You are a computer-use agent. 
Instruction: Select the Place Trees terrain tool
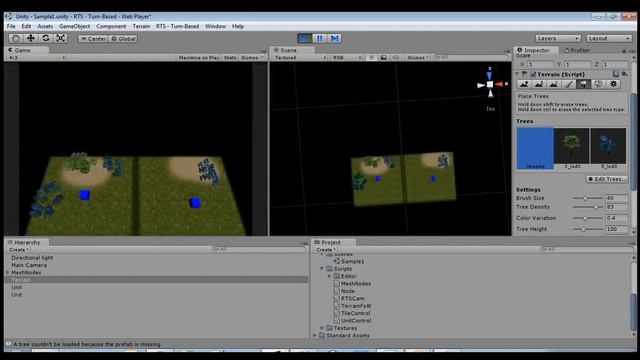click(x=583, y=84)
